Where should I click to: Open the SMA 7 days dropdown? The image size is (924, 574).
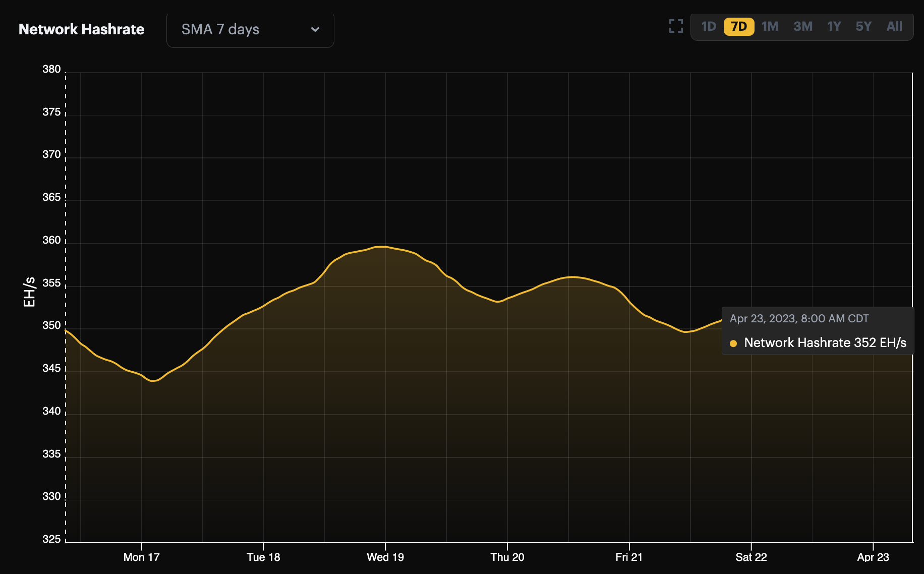[x=250, y=30]
